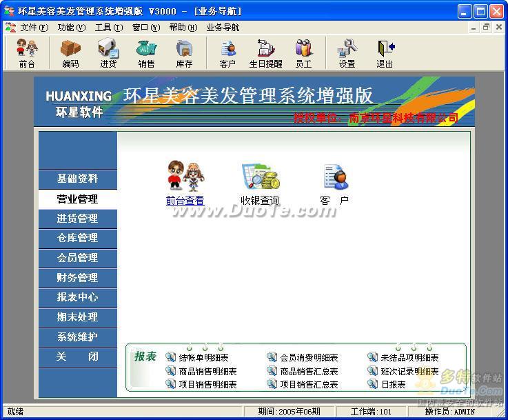Open the 班次记录明细表 report
Screen dimensions: 508x420
click(x=410, y=371)
